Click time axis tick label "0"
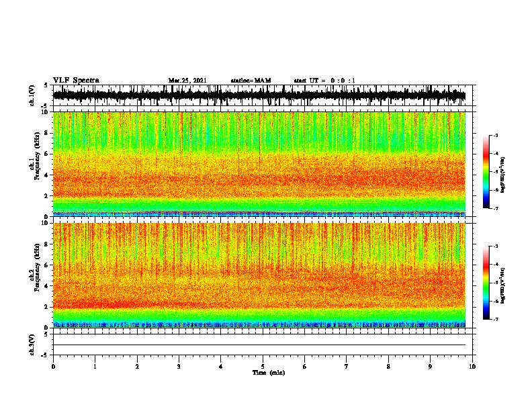The height and width of the screenshot is (411, 532). [53, 367]
